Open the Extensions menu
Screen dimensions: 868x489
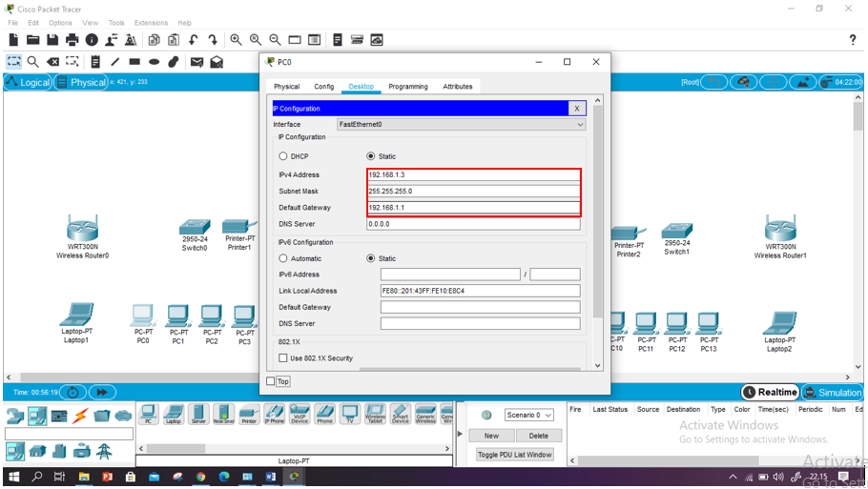point(151,23)
